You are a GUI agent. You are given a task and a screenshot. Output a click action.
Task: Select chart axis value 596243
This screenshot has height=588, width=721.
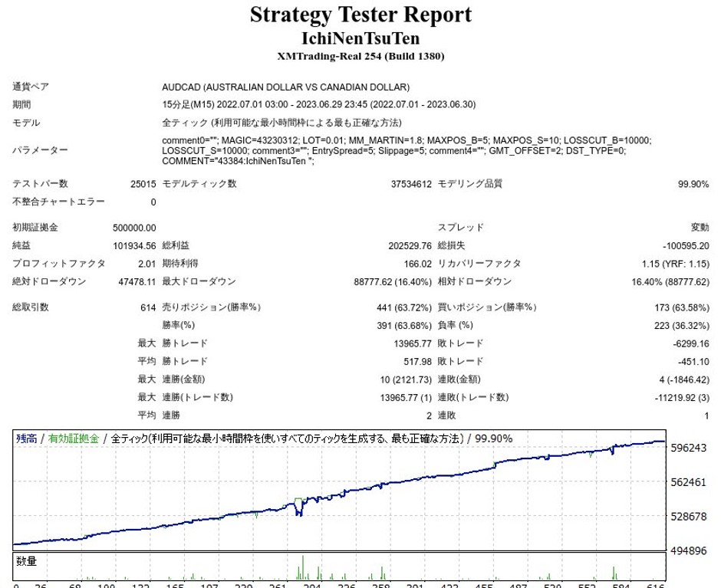tap(688, 448)
